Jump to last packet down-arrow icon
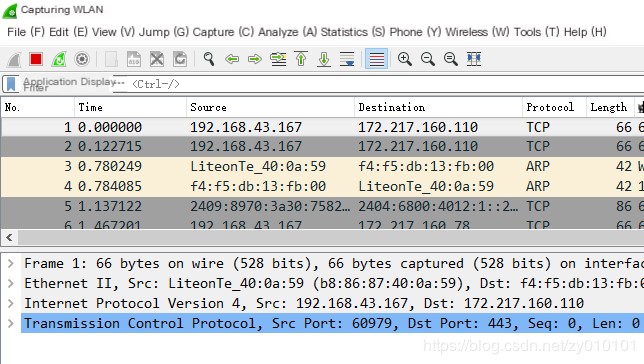The height and width of the screenshot is (364, 644). pyautogui.click(x=324, y=59)
